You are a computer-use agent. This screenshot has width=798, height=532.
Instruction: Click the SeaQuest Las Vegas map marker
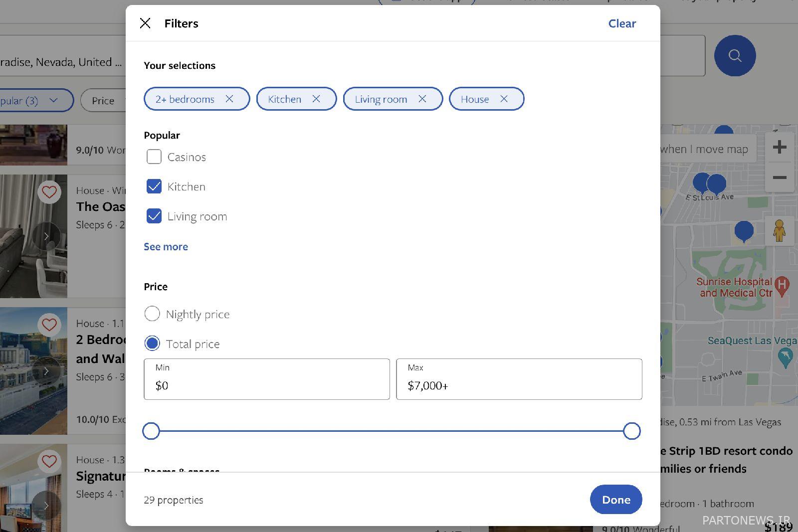pos(785,357)
